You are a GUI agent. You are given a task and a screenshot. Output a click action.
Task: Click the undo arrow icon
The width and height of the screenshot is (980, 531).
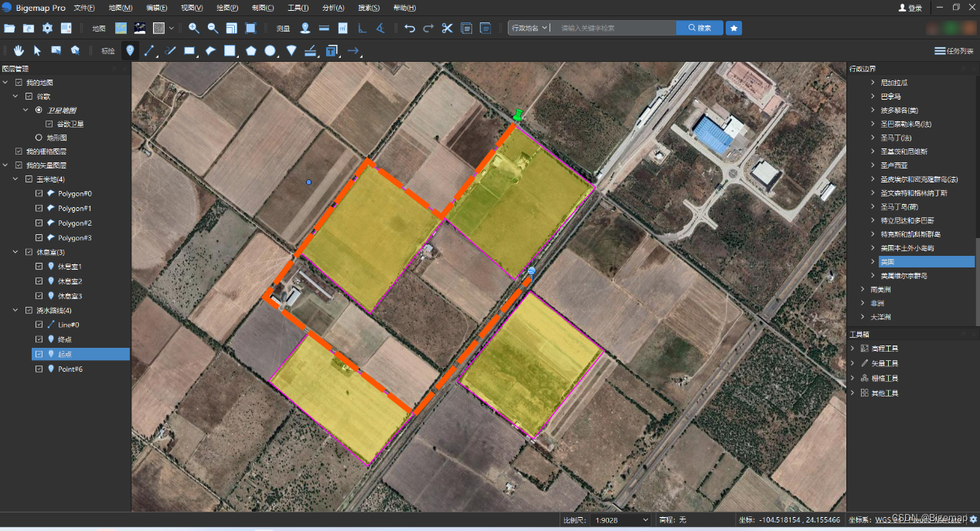tap(410, 28)
